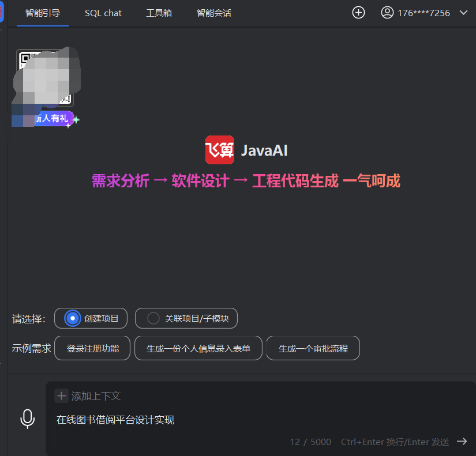
Task: Click the blurred QR code thumbnail
Action: [45, 78]
